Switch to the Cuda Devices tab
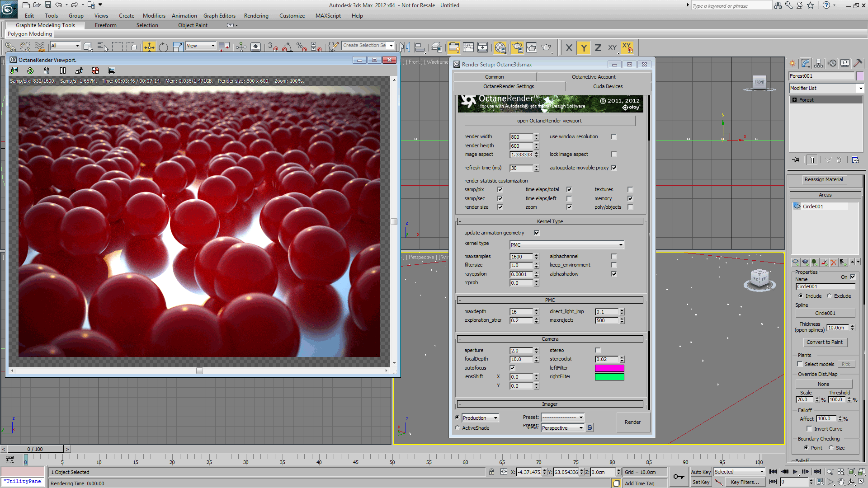 click(x=608, y=86)
